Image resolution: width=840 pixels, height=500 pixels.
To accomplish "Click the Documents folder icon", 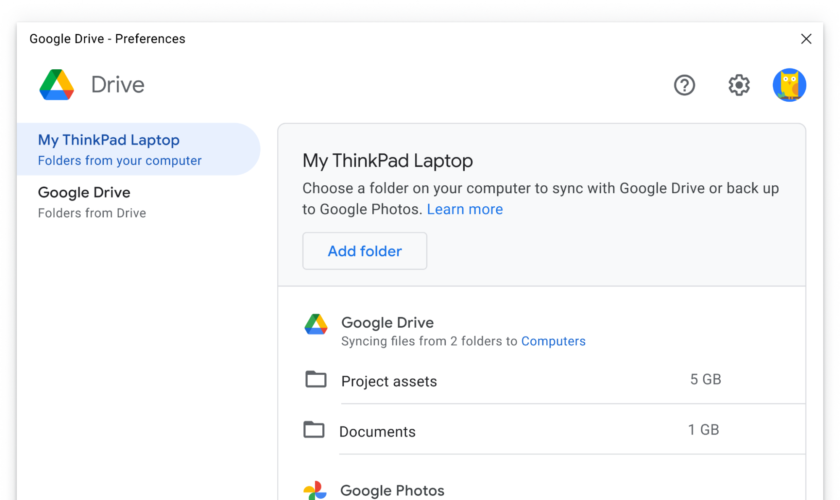I will (314, 430).
